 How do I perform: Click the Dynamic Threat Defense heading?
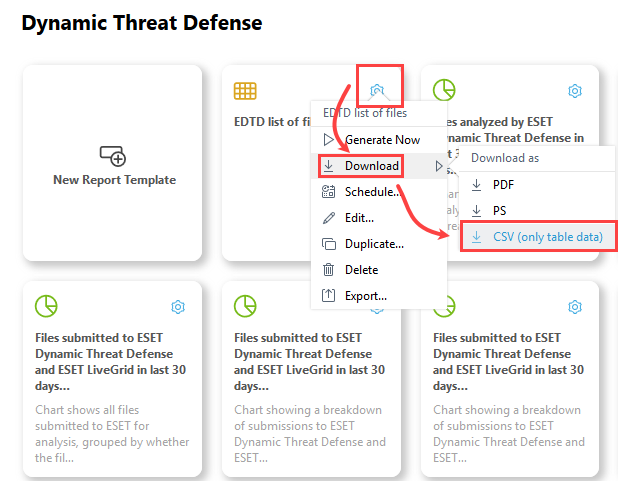pos(142,23)
